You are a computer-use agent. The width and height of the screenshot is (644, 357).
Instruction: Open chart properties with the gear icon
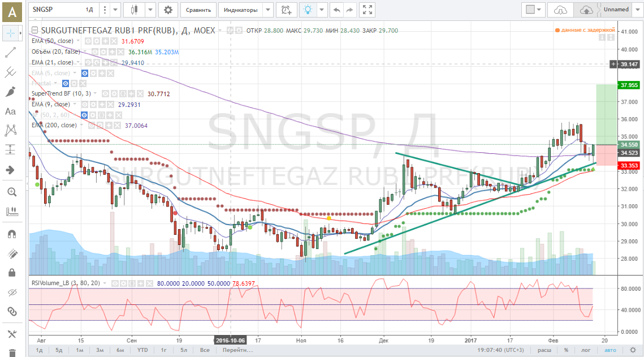tap(168, 10)
